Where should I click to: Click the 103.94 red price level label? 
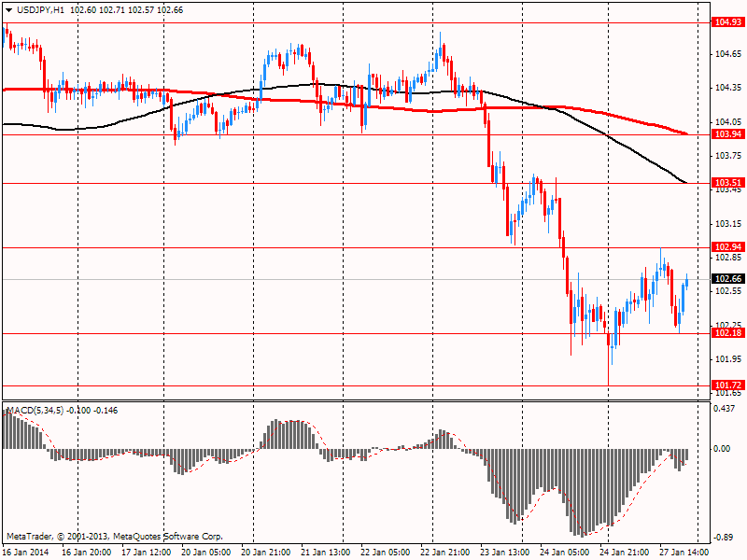pyautogui.click(x=728, y=134)
